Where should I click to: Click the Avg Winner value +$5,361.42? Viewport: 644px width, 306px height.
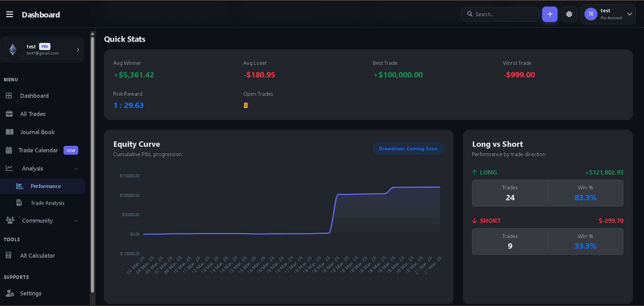(134, 75)
